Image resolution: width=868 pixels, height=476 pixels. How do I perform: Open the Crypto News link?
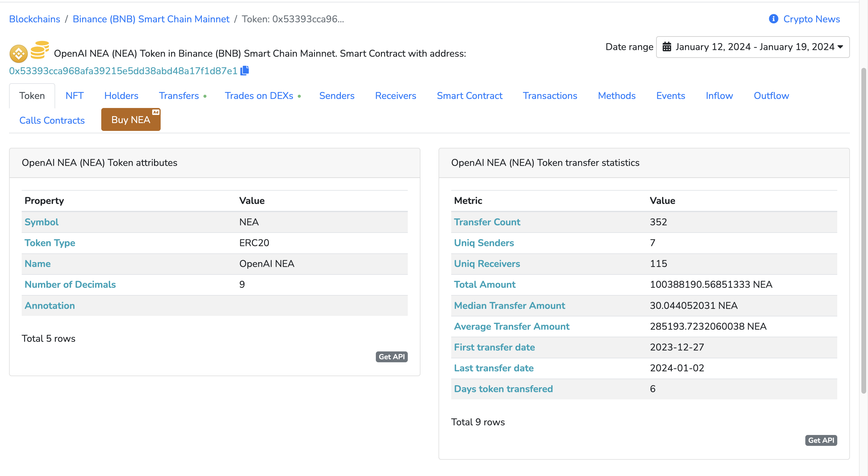coord(811,19)
